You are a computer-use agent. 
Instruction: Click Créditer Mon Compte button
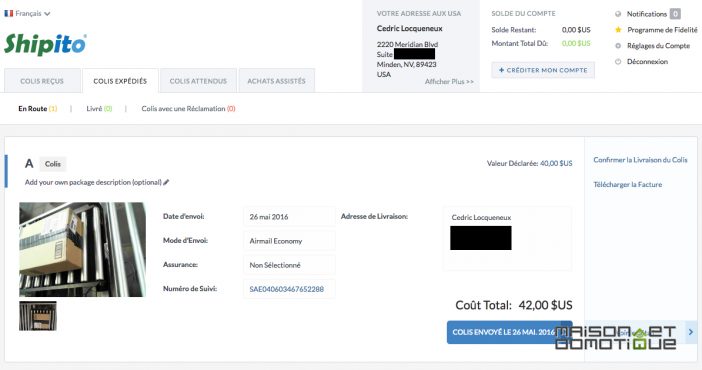(543, 70)
